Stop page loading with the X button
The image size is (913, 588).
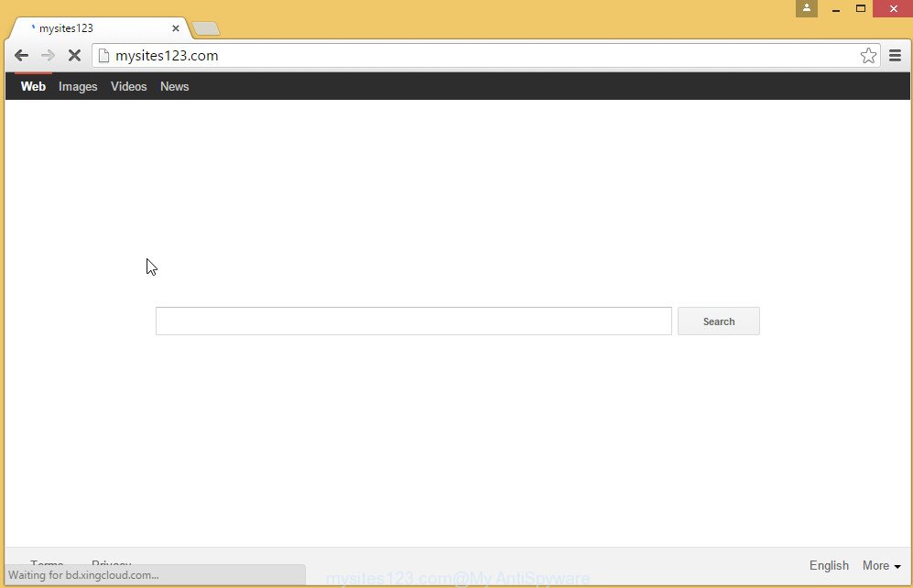tap(74, 56)
